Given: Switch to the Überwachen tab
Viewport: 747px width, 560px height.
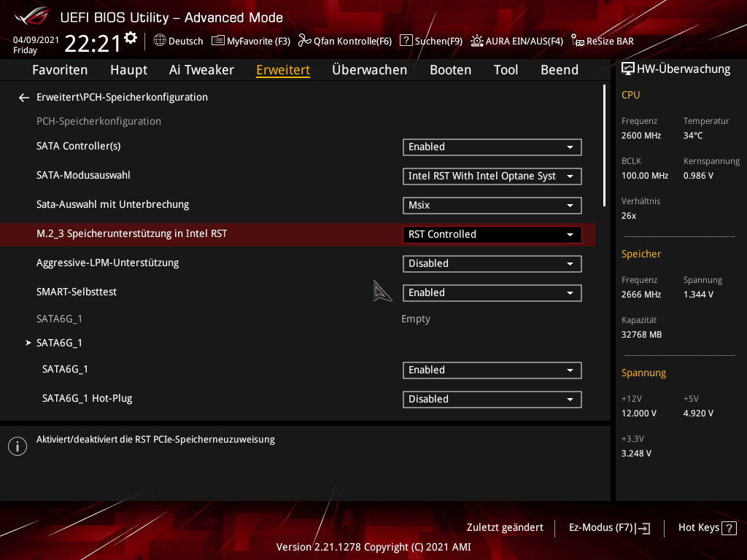Looking at the screenshot, I should tap(370, 69).
